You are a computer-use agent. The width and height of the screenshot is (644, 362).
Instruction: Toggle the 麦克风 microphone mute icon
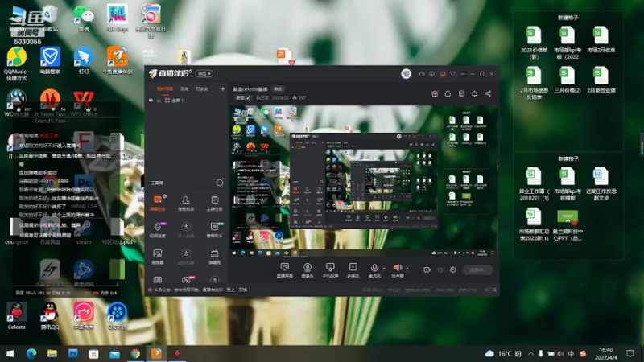374,269
